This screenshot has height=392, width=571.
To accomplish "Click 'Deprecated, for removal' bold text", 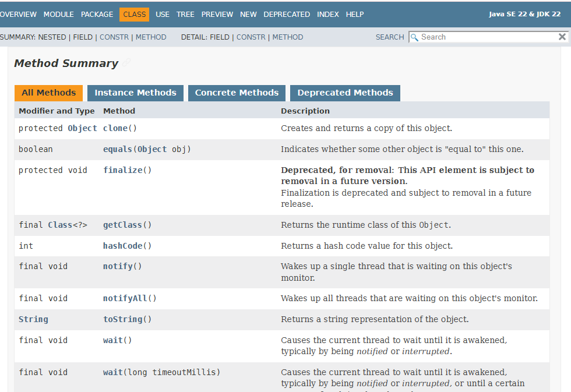I will tap(337, 170).
